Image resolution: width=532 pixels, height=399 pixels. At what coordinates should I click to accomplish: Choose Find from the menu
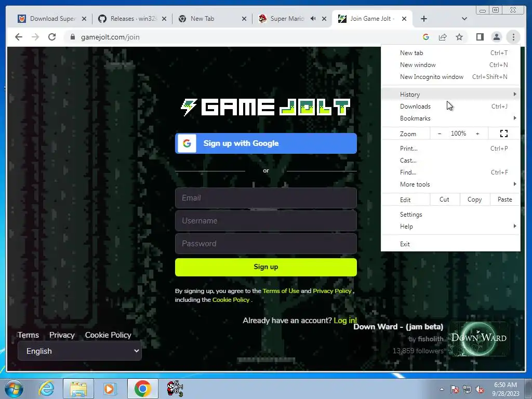click(450, 172)
